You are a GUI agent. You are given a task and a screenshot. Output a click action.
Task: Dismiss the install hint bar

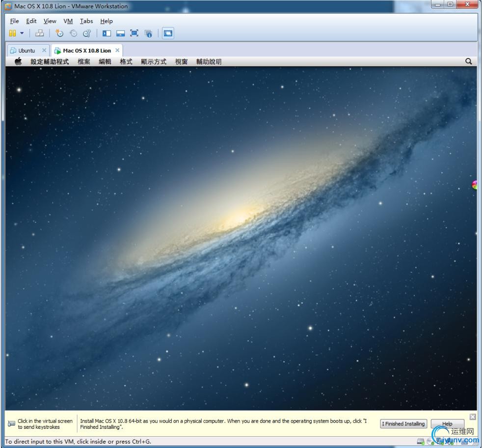(x=473, y=417)
